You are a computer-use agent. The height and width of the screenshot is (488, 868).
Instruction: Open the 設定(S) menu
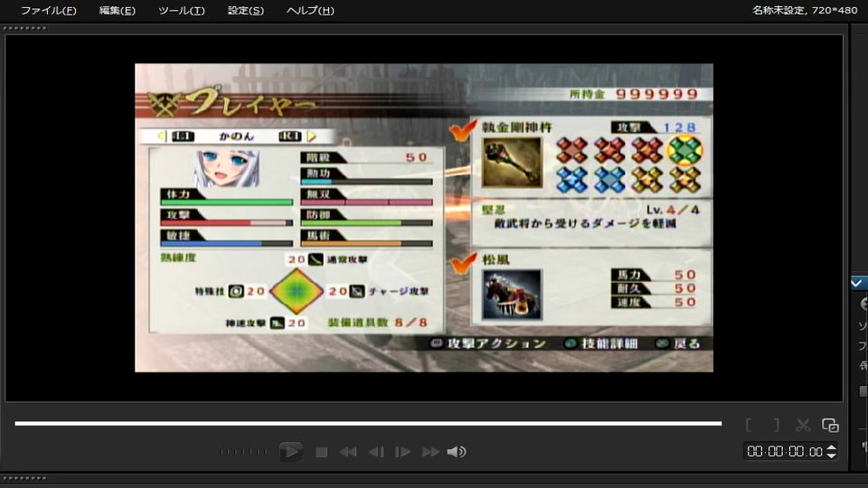pos(245,11)
